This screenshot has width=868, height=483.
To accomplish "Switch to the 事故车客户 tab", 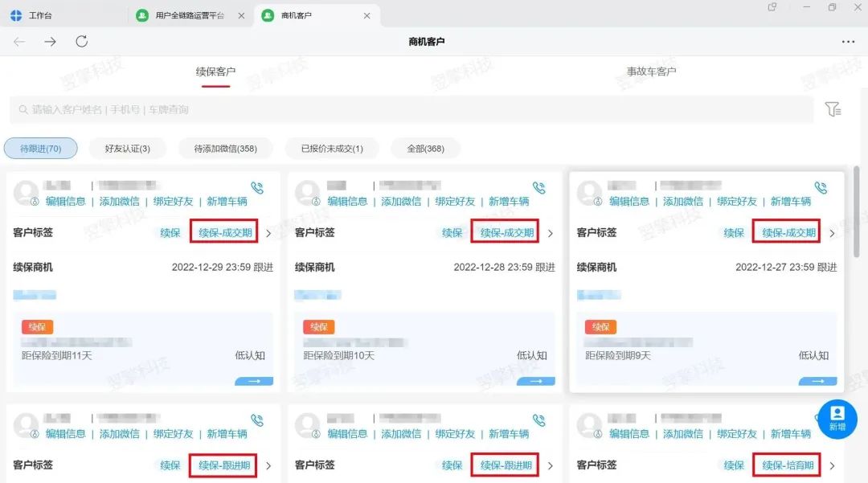I will tap(651, 72).
